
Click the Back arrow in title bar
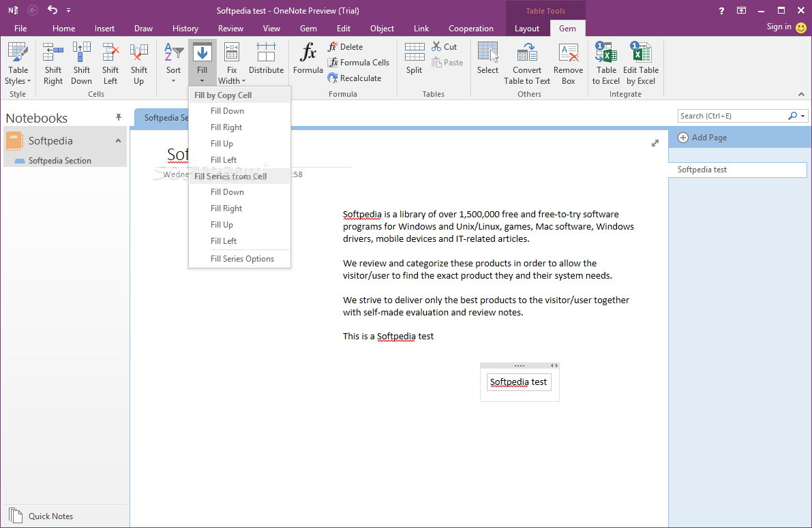32,10
